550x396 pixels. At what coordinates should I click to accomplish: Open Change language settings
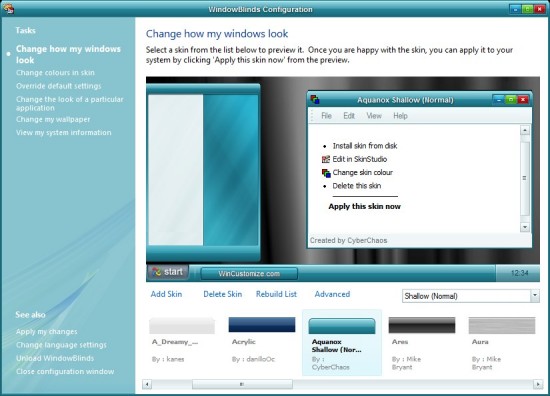click(x=61, y=345)
